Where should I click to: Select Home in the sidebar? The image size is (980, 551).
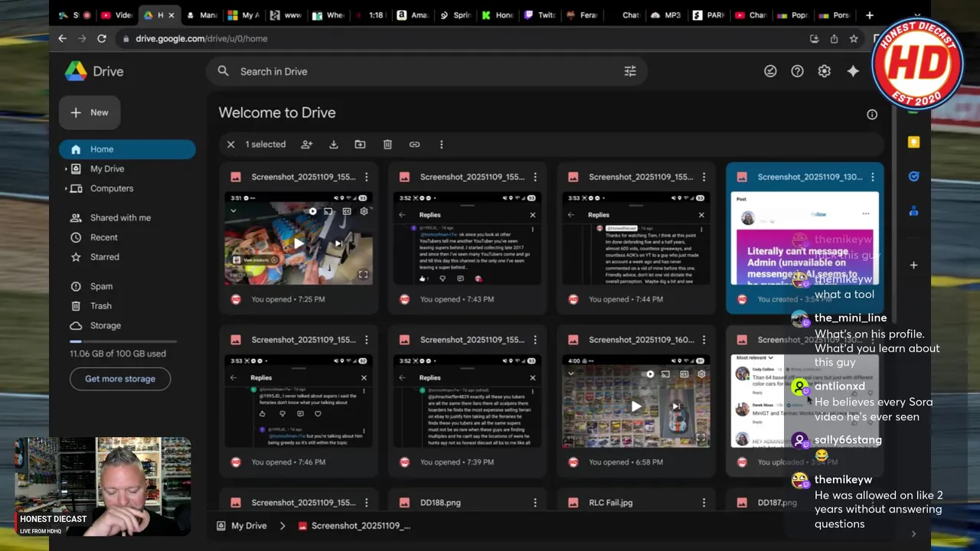tap(127, 149)
